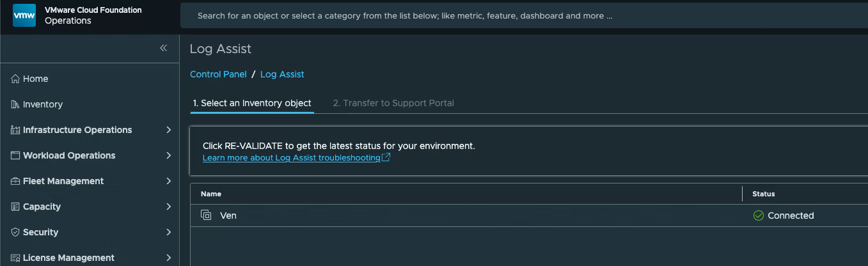This screenshot has width=868, height=266.
Task: Click the Capacity sidebar icon
Action: pyautogui.click(x=15, y=207)
